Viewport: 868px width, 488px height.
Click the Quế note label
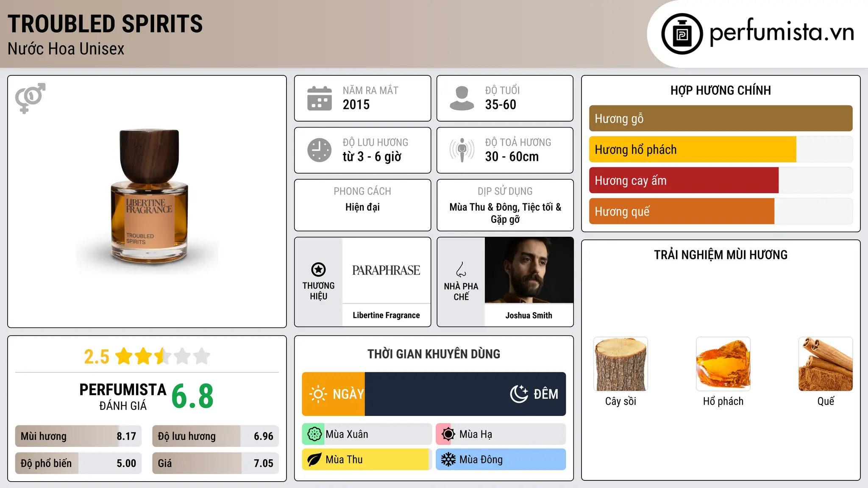pyautogui.click(x=826, y=401)
